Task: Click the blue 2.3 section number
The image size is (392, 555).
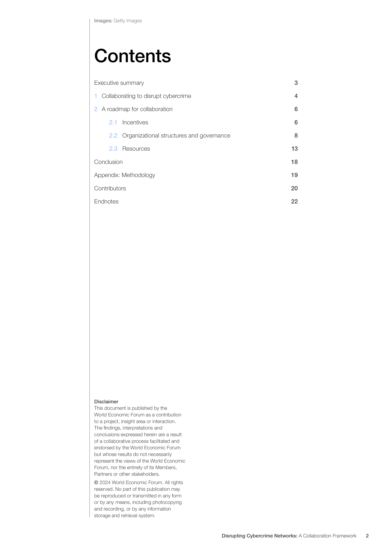Action: (x=113, y=149)
